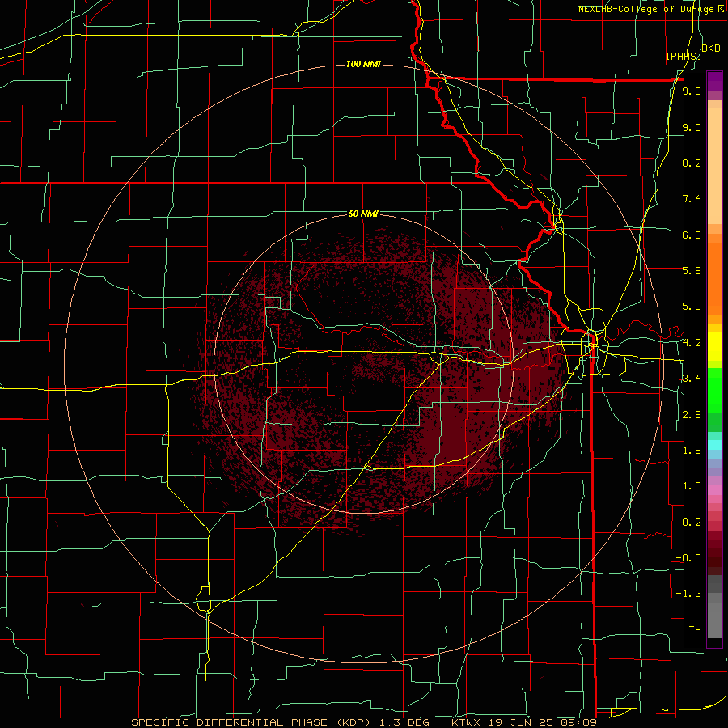
Task: Click the 6.6 value on color scale
Action: (692, 235)
